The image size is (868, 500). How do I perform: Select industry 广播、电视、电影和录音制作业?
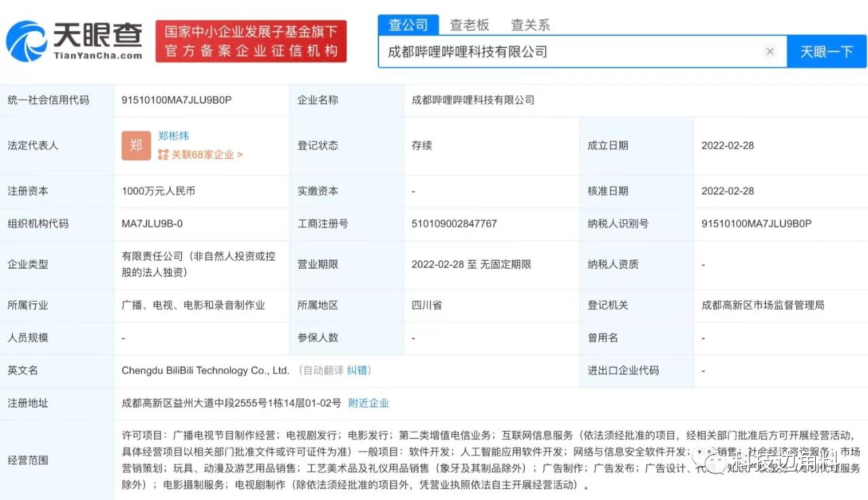tap(193, 305)
